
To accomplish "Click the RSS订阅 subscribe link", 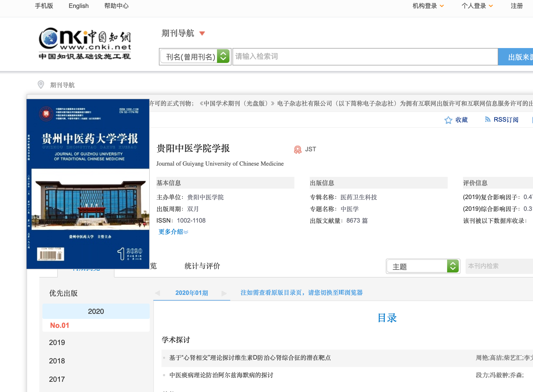I will point(506,120).
